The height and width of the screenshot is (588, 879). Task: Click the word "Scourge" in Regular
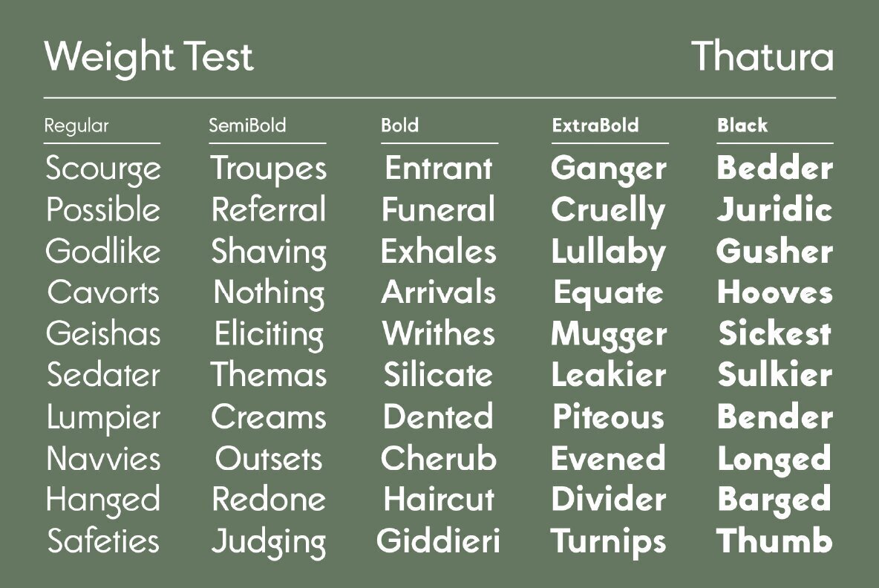point(102,169)
